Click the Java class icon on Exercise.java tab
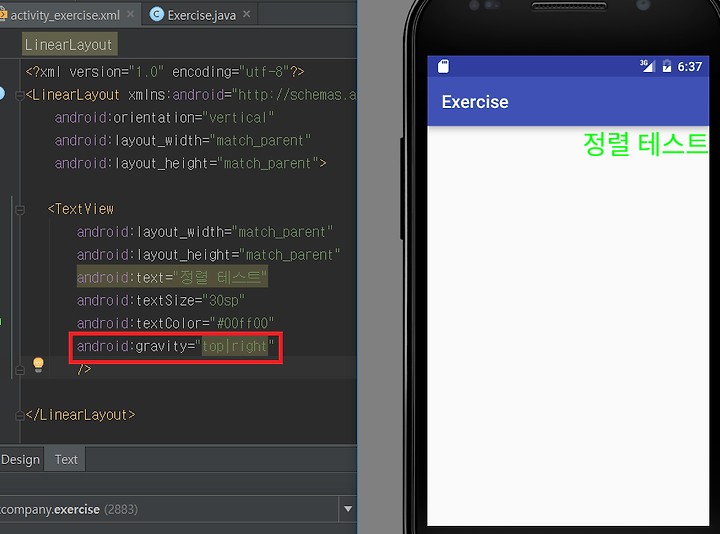The height and width of the screenshot is (534, 720). point(157,15)
